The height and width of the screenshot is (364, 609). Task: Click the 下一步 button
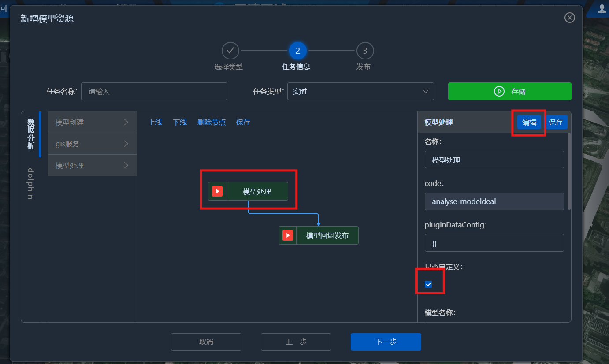[x=386, y=342]
